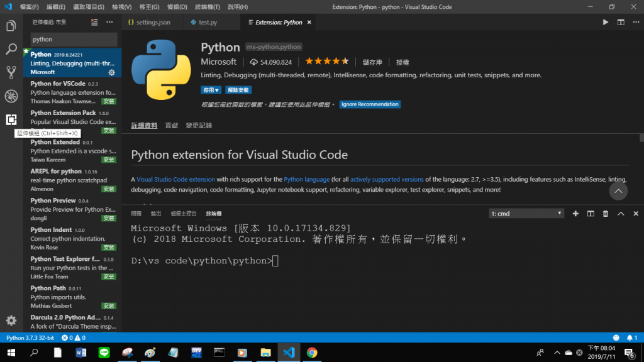
Task: Install AREPL for python extension
Action: [x=109, y=189]
